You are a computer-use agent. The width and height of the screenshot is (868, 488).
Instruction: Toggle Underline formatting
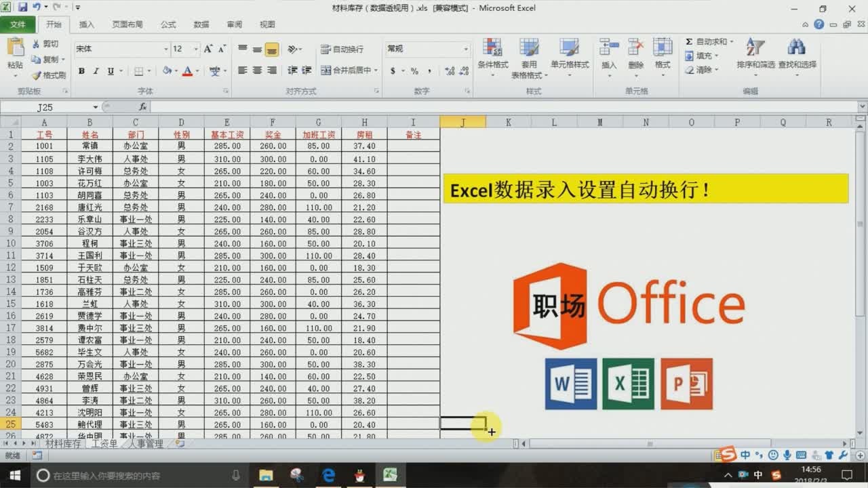(x=111, y=70)
